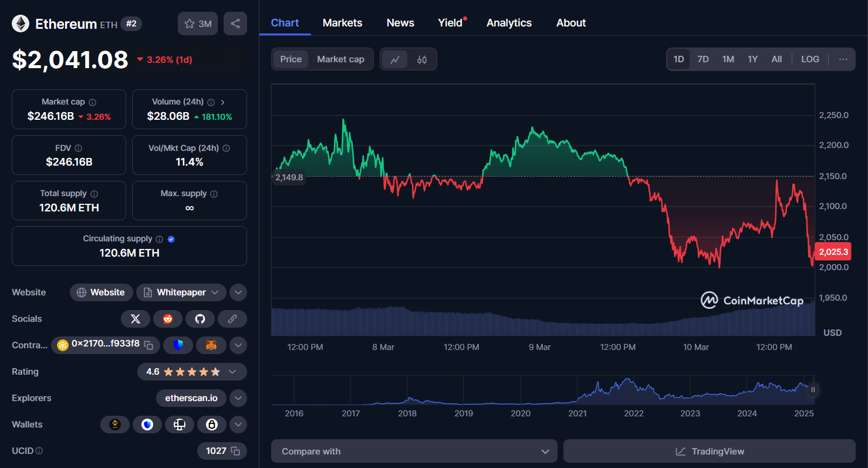The width and height of the screenshot is (868, 468).
Task: Select the 7D time range
Action: 703,59
